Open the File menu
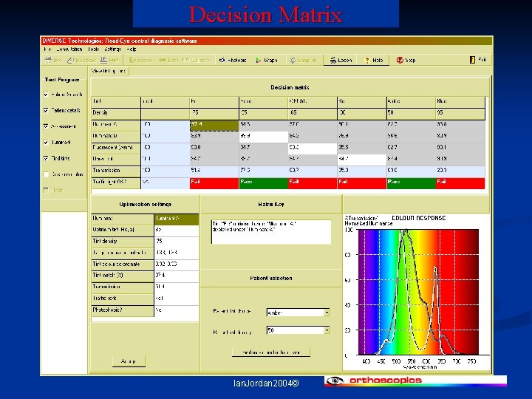The height and width of the screenshot is (399, 532). 47,50
